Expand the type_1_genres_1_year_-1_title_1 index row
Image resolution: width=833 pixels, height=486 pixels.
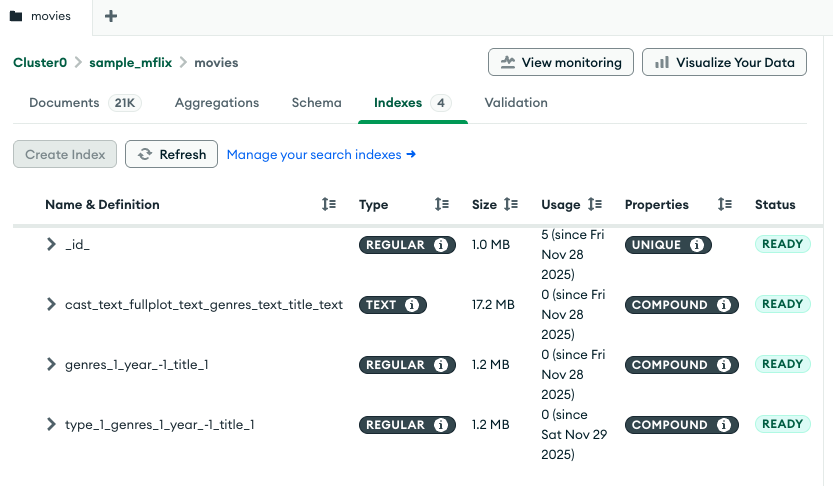(51, 425)
